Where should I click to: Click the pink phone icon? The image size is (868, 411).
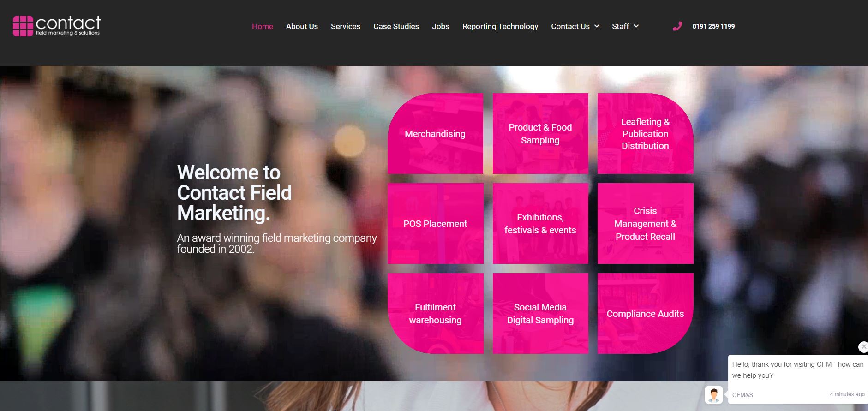point(677,26)
